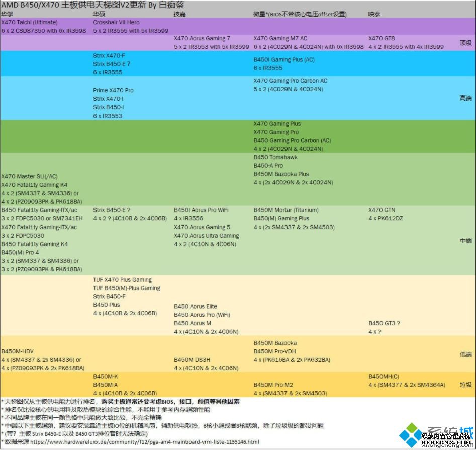
Task: Click the 'B450-A Pro' entry
Action: point(268,166)
